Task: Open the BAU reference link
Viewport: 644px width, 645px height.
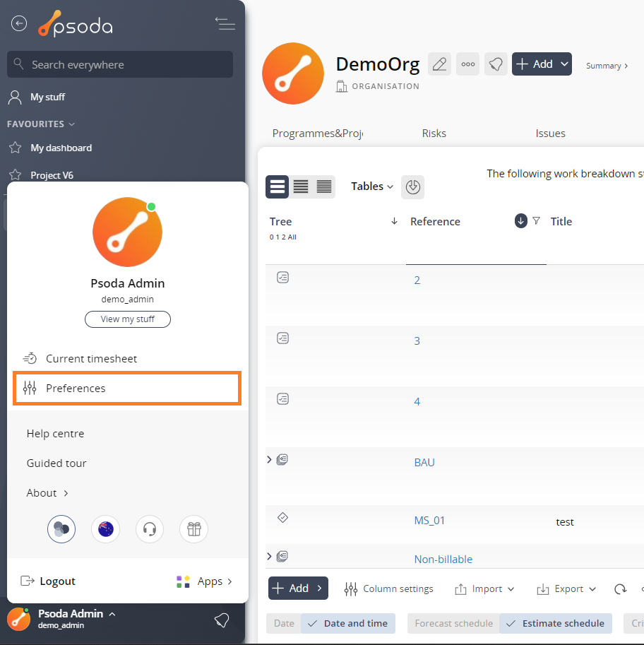Action: click(424, 462)
